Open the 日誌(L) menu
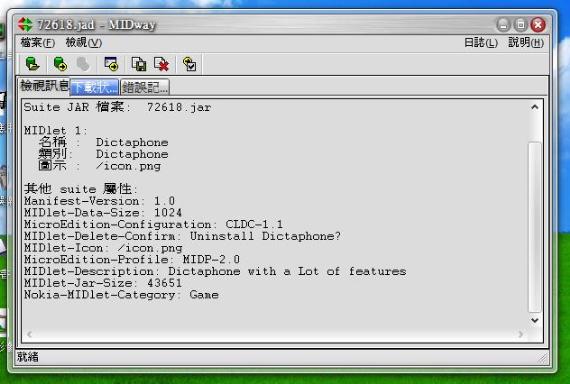The width and height of the screenshot is (570, 384). point(481,43)
